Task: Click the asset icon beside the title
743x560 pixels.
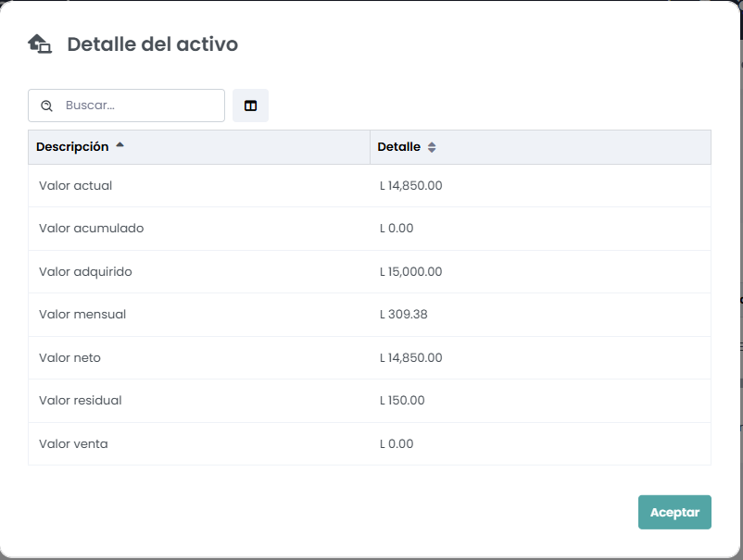Action: pos(40,44)
